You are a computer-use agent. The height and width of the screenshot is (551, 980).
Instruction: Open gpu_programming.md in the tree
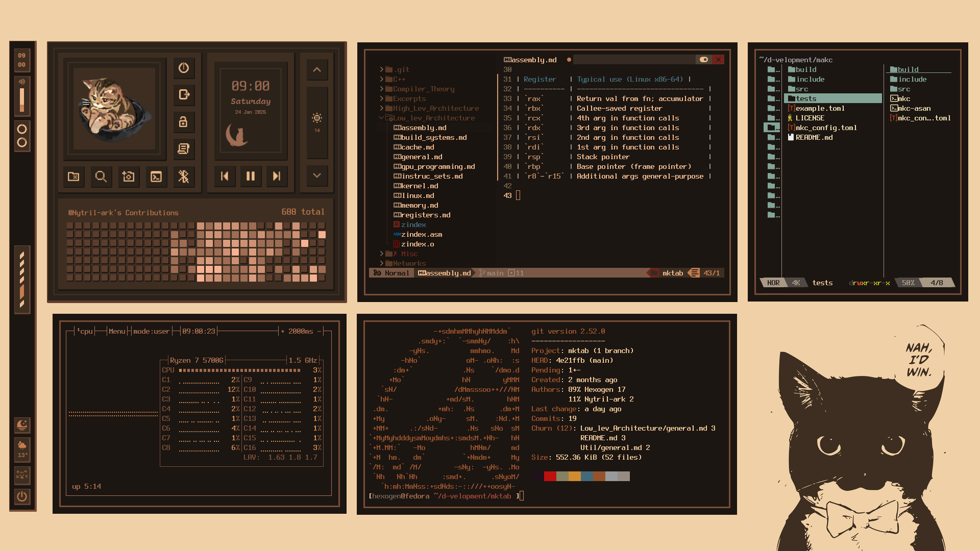coord(434,166)
